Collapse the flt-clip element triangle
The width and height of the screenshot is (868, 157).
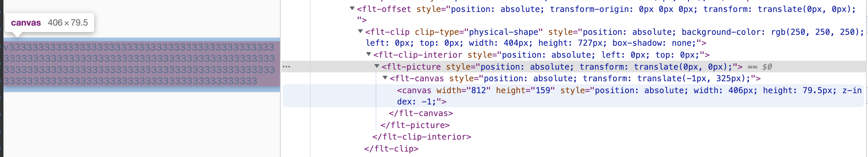point(360,31)
